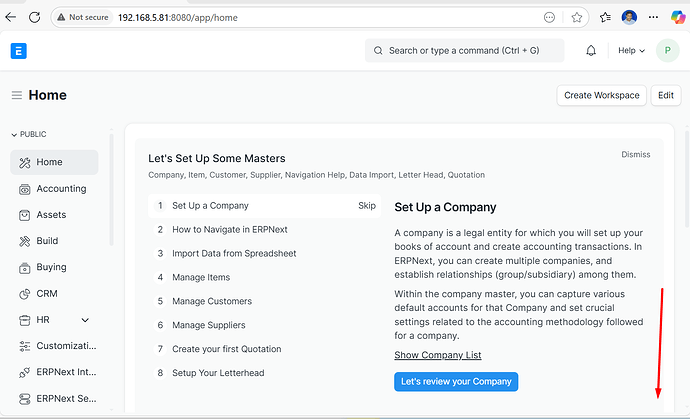Open the browser favorites list icon
Viewport: 690px width, 419px height.
[x=605, y=18]
